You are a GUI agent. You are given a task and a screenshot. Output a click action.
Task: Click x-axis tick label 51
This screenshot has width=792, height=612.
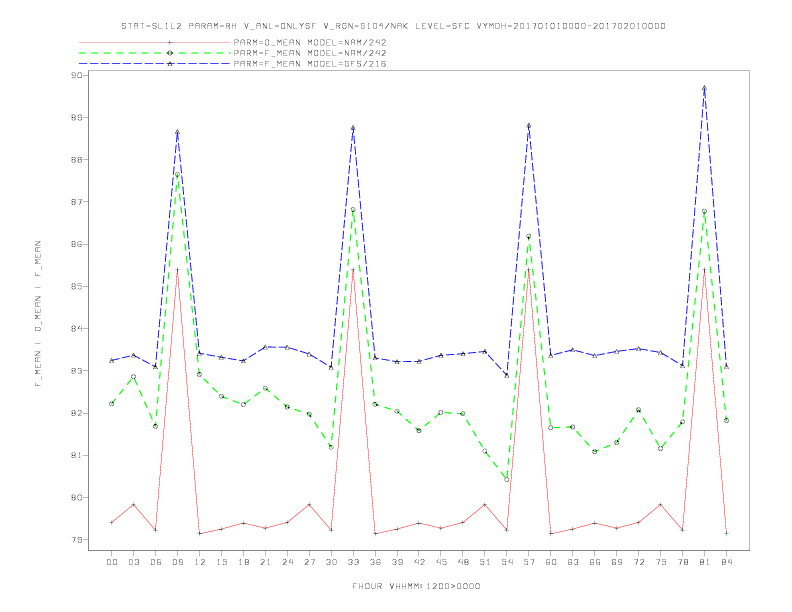[x=485, y=562]
